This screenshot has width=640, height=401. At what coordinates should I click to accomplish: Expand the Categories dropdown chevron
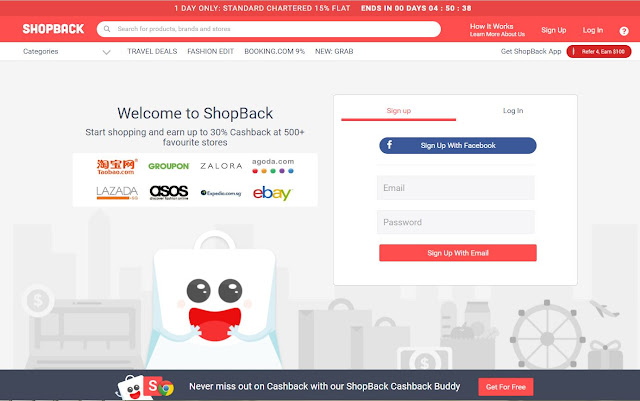tap(107, 52)
